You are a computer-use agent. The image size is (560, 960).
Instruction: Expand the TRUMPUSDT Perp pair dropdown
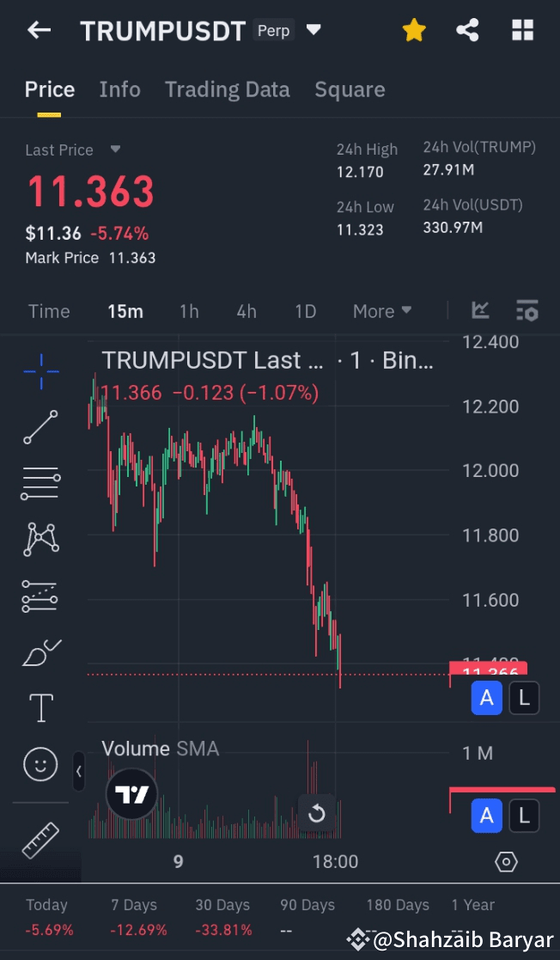pos(313,29)
